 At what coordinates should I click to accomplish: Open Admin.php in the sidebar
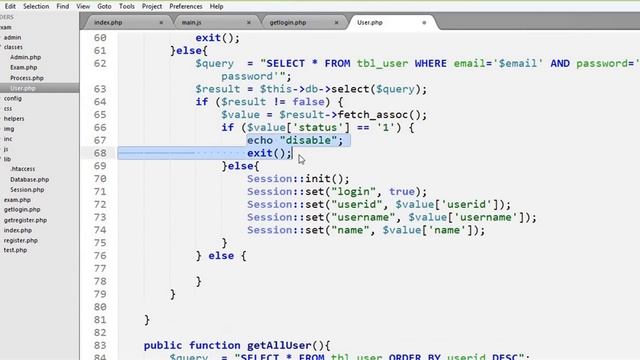click(x=25, y=58)
